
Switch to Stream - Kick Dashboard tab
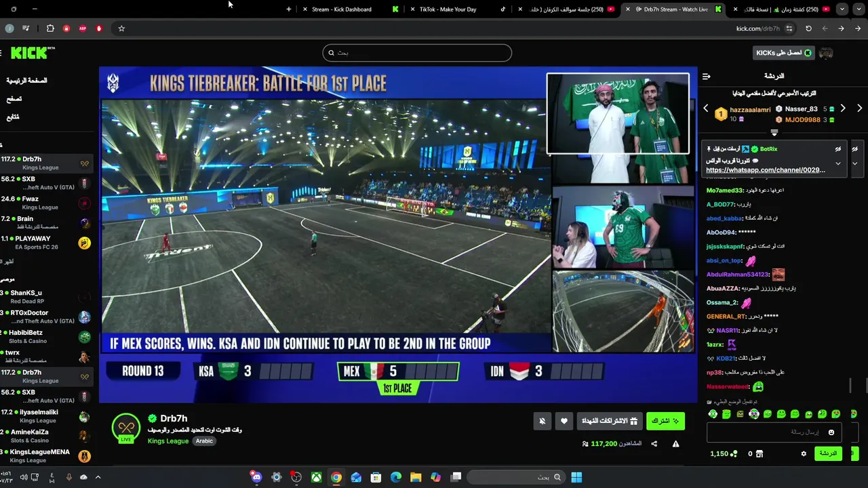[351, 9]
